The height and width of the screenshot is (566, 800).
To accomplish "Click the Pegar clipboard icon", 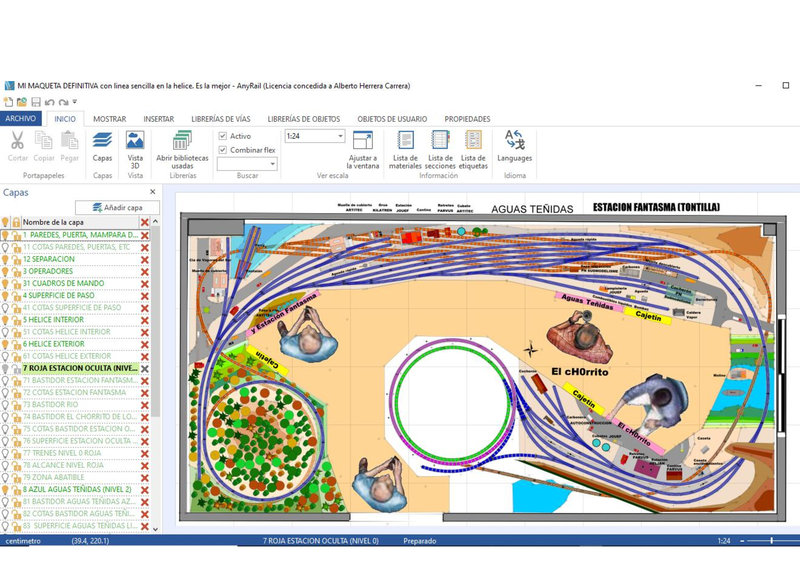I will coord(69,140).
